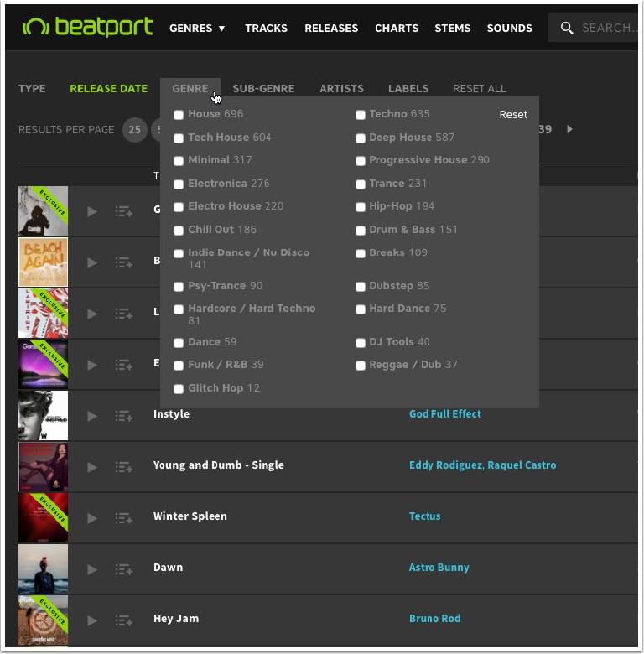Enable the Deep House filter
This screenshot has width=644, height=654.
(361, 138)
